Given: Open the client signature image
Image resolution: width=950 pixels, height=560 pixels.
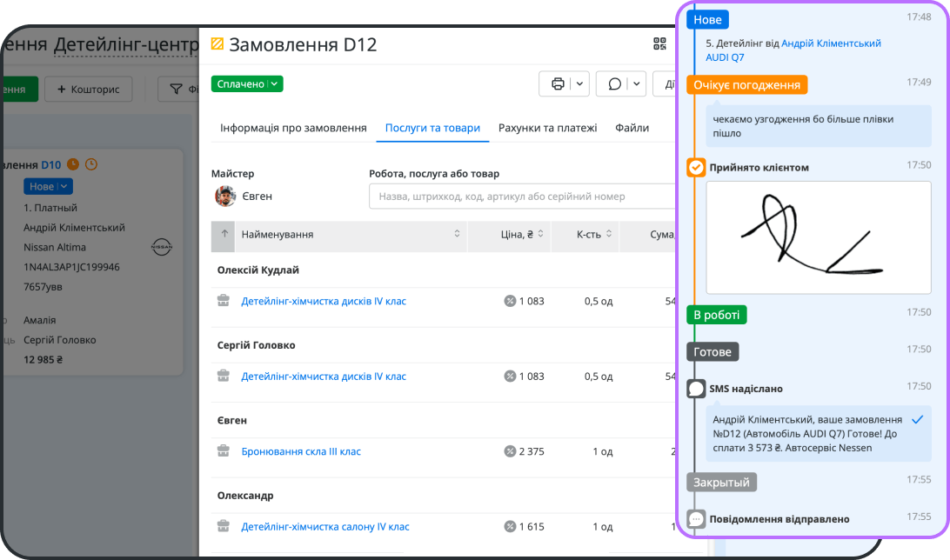Looking at the screenshot, I should click(x=819, y=237).
